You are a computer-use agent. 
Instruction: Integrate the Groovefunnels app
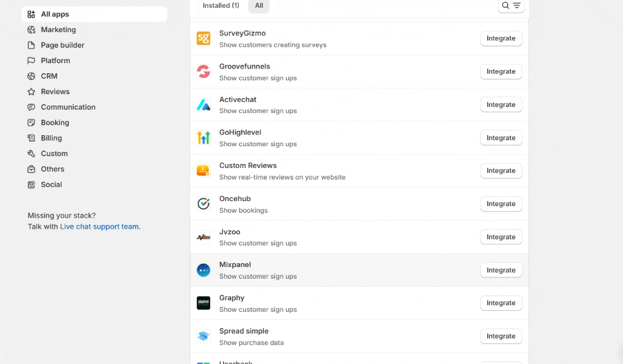[501, 71]
